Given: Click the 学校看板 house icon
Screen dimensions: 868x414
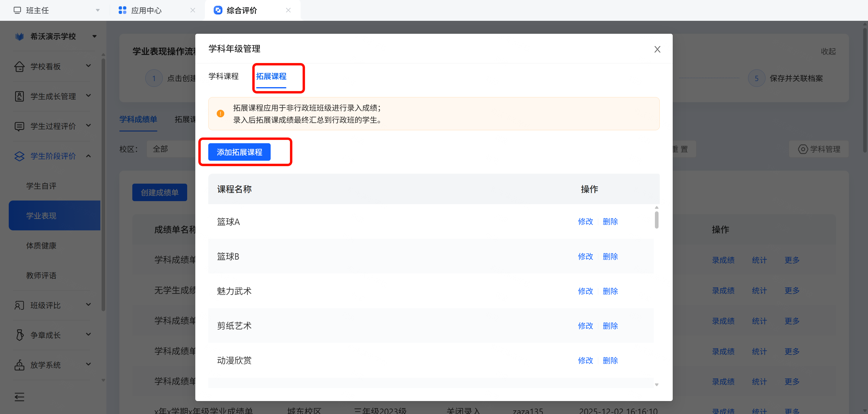Looking at the screenshot, I should pos(19,66).
